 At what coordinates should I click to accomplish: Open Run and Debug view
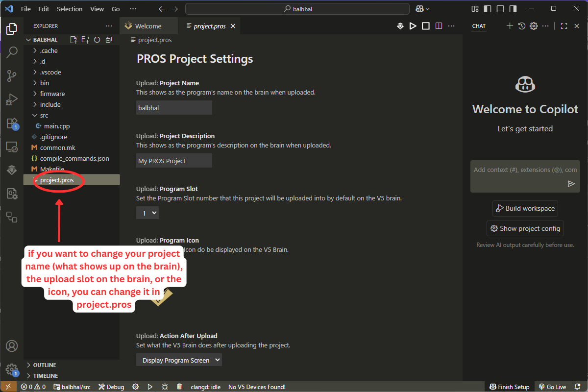(x=12, y=99)
